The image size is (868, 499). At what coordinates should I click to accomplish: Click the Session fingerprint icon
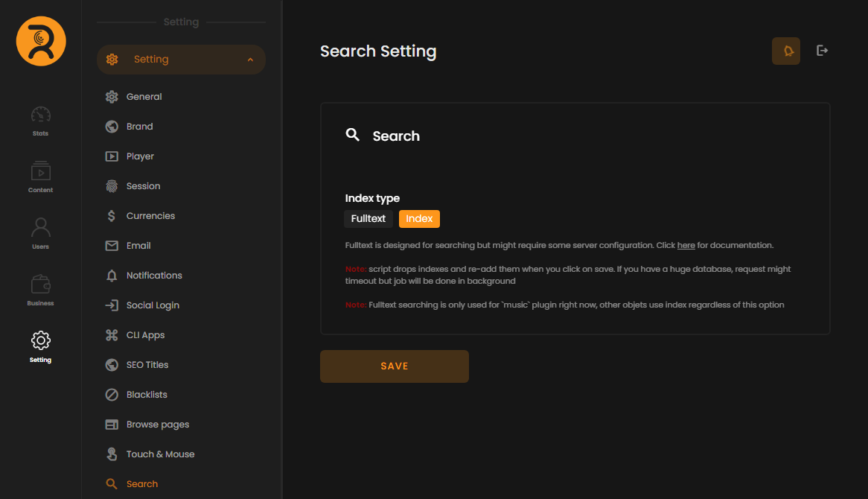click(x=112, y=186)
